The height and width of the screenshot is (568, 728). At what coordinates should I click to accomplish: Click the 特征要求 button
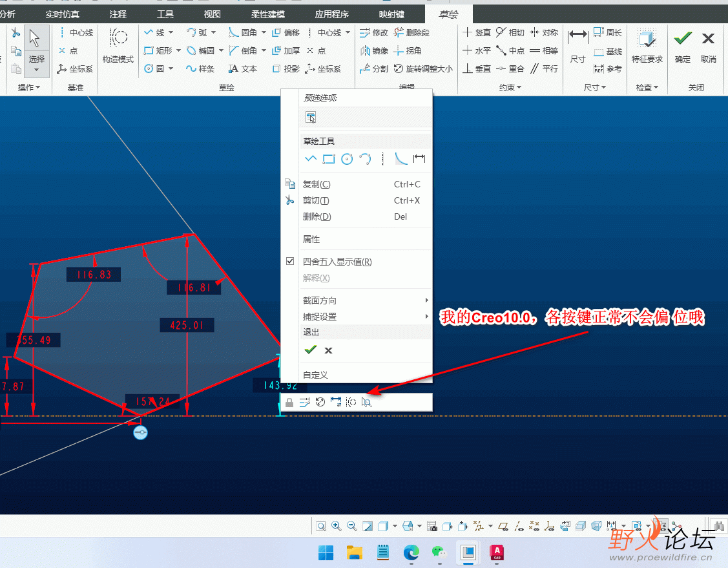(647, 45)
